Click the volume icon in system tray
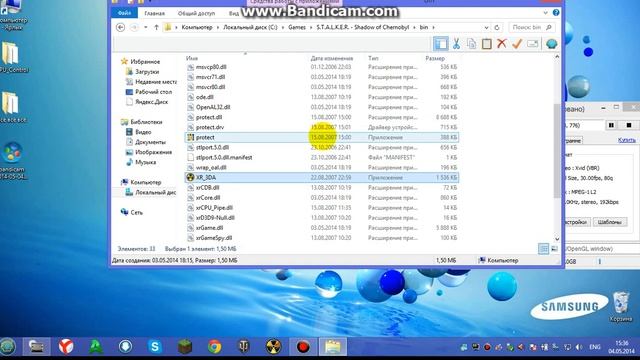 click(578, 347)
